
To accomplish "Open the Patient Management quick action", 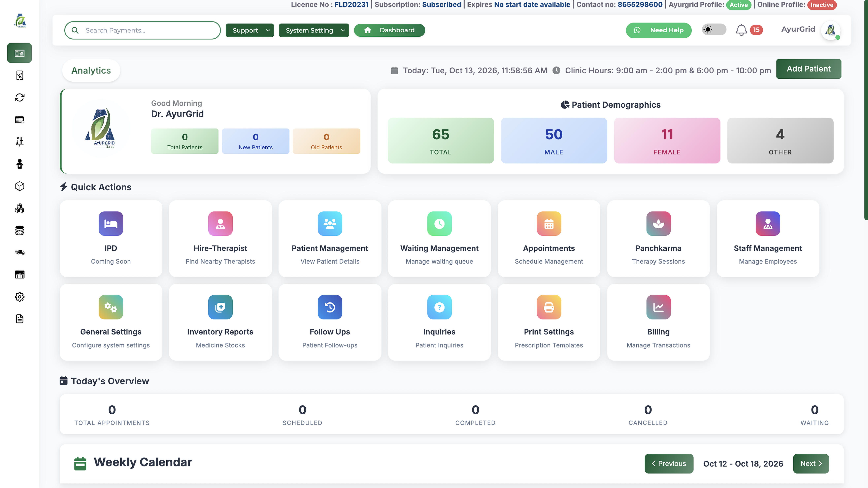I will 330,239.
